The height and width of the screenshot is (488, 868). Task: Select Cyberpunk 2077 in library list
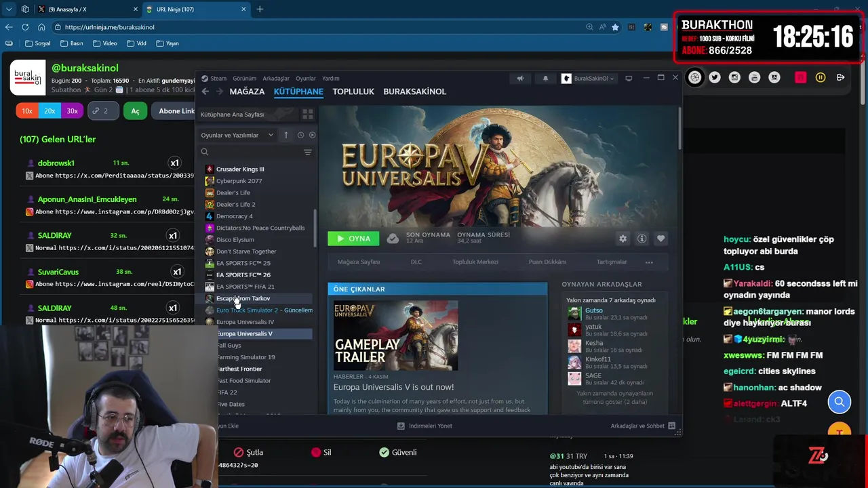coord(239,181)
